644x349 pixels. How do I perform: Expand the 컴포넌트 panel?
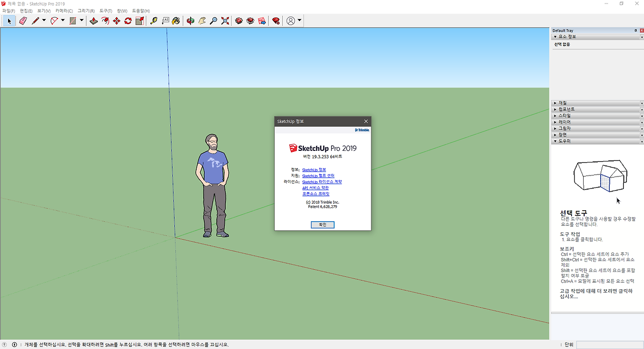click(596, 109)
